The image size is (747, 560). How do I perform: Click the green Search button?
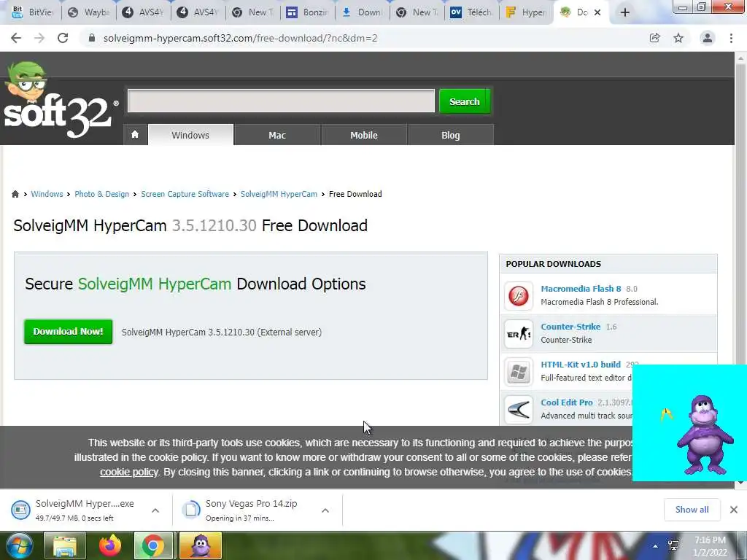coord(465,101)
